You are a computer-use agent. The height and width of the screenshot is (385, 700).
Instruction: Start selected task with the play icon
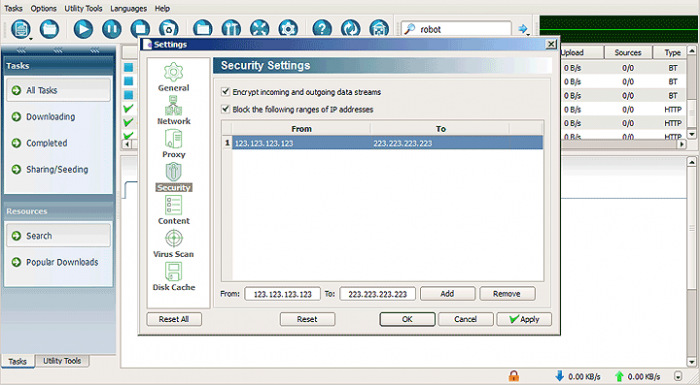point(83,29)
